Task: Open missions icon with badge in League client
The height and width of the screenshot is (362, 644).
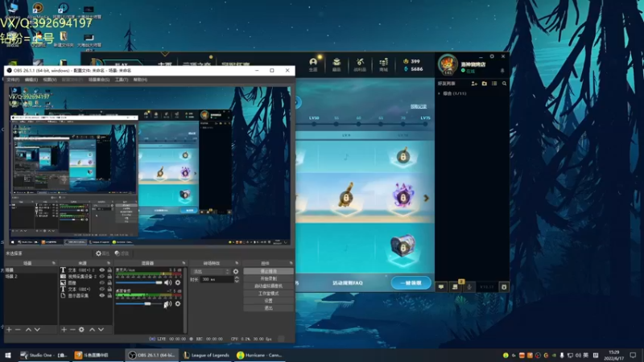Action: coord(455,286)
